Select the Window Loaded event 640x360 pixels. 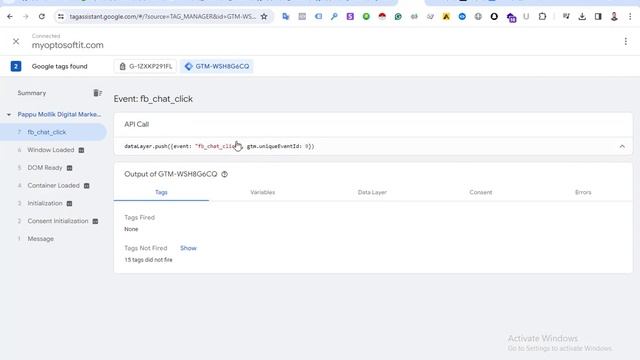pos(51,150)
